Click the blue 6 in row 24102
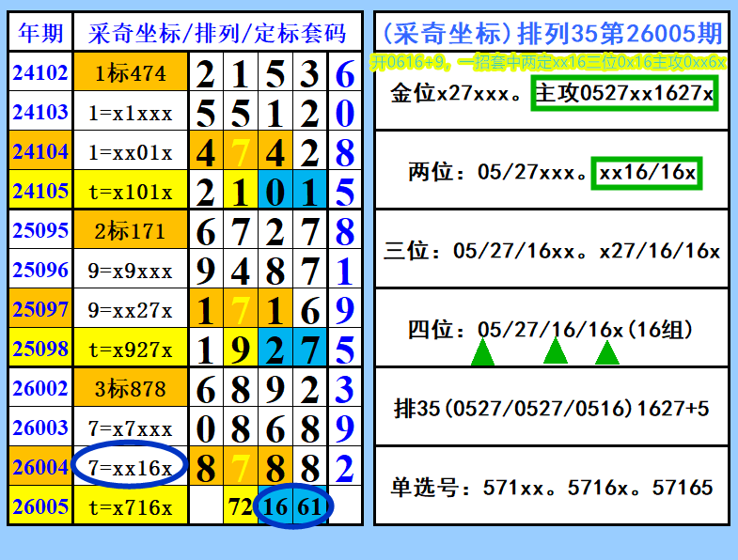The width and height of the screenshot is (738, 560). (x=344, y=73)
